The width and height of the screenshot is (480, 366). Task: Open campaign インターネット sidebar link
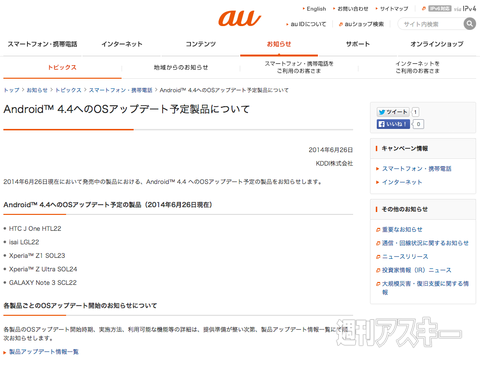coord(402,182)
